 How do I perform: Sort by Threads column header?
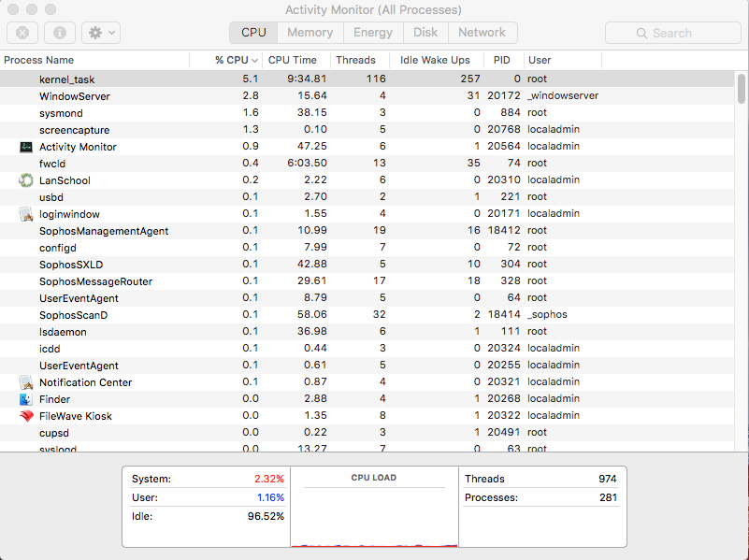click(360, 60)
